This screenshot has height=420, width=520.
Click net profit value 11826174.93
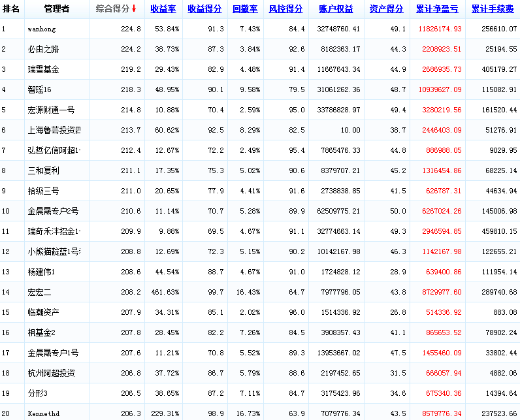[x=440, y=29]
